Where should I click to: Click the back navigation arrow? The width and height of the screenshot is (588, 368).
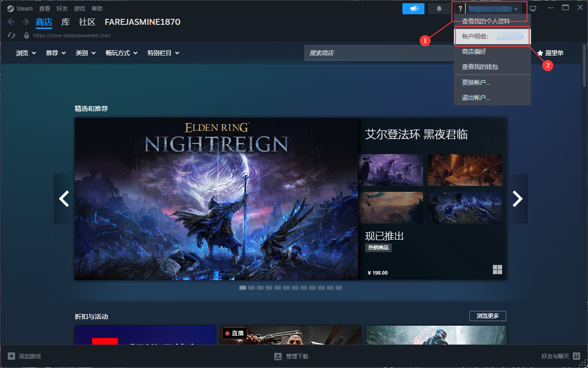click(x=11, y=22)
